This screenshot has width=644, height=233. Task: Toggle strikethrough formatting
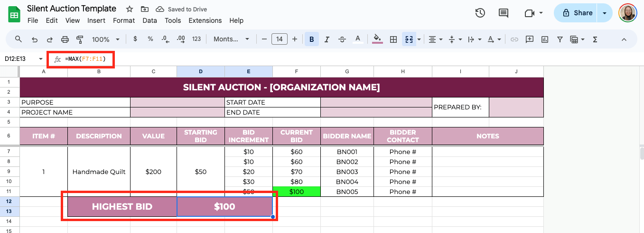coord(342,39)
